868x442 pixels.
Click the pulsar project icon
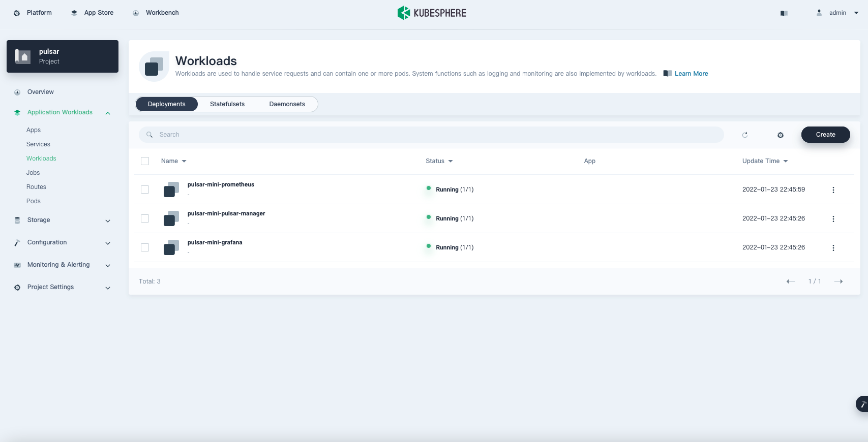pyautogui.click(x=23, y=56)
